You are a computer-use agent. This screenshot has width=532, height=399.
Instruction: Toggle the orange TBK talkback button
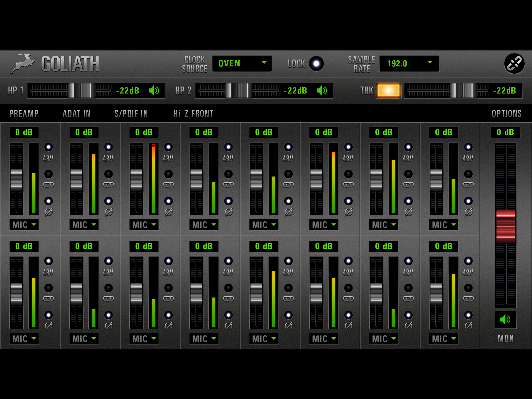point(388,90)
